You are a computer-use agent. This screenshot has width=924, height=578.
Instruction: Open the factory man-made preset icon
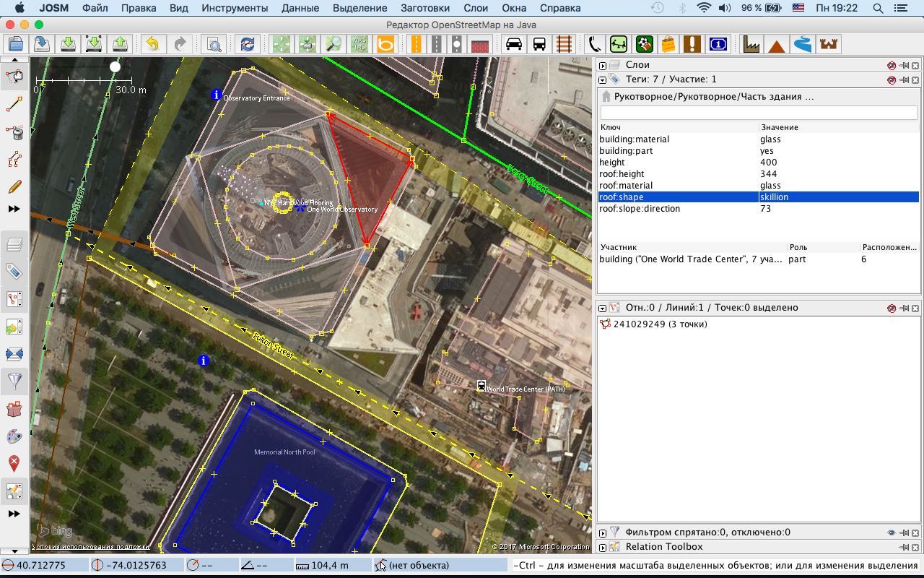point(751,44)
